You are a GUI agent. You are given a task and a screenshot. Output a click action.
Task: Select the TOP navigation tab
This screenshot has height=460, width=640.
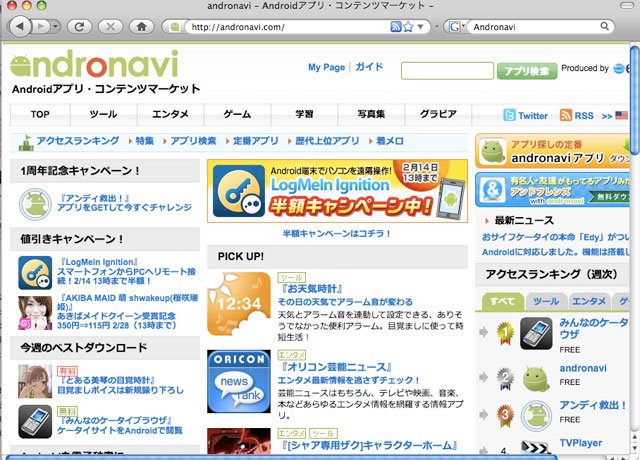(40, 114)
